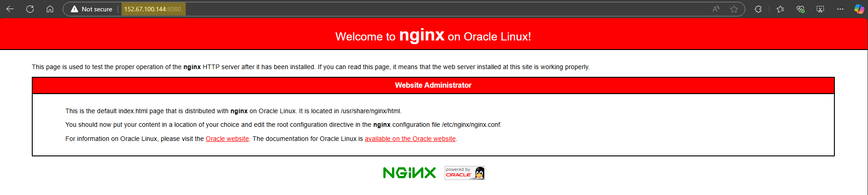Open the Favorites list

(x=780, y=9)
